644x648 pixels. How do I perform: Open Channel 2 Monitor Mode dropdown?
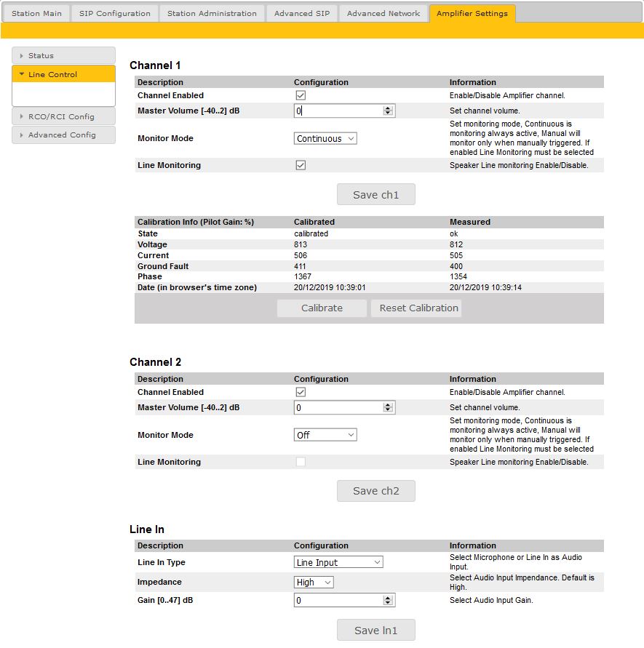click(325, 435)
